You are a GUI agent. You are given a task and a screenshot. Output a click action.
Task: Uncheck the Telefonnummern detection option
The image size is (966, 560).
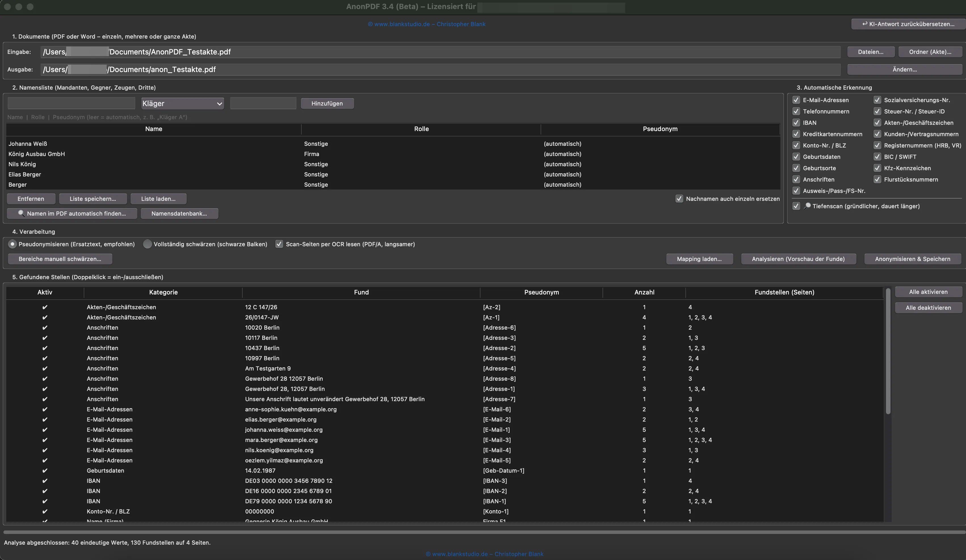click(796, 111)
